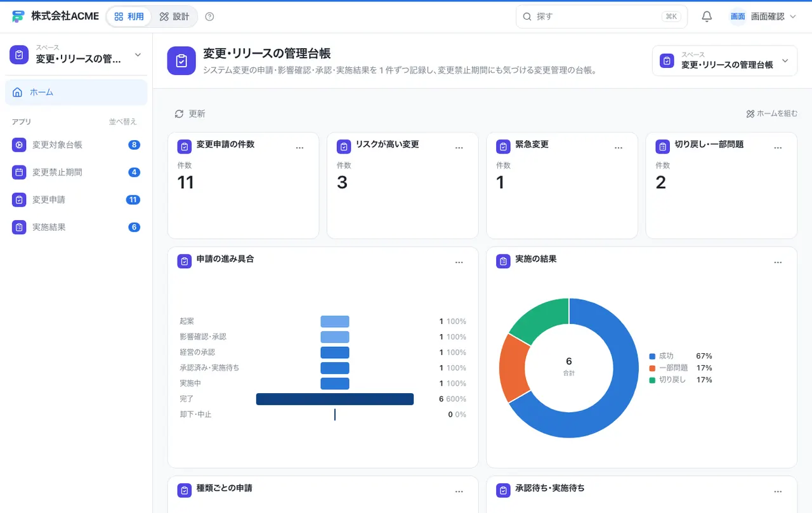Open more options on リスクが高い変更 card
This screenshot has height=513, width=812.
point(459,148)
